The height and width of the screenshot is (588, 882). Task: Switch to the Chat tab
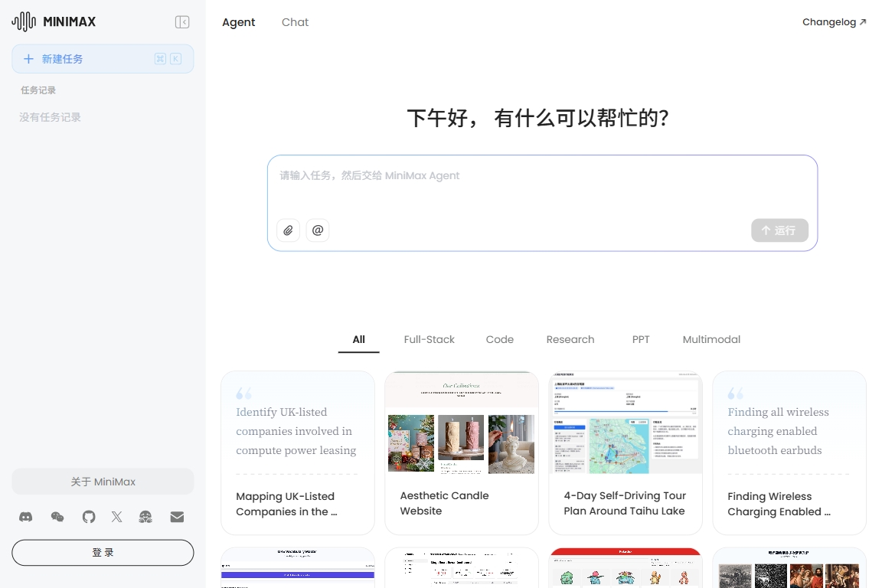click(x=295, y=22)
